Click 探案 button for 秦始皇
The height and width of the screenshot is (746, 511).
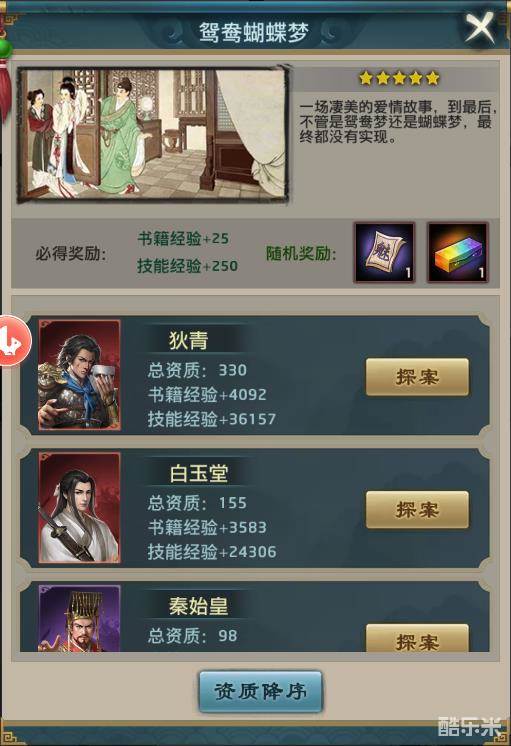pos(417,638)
